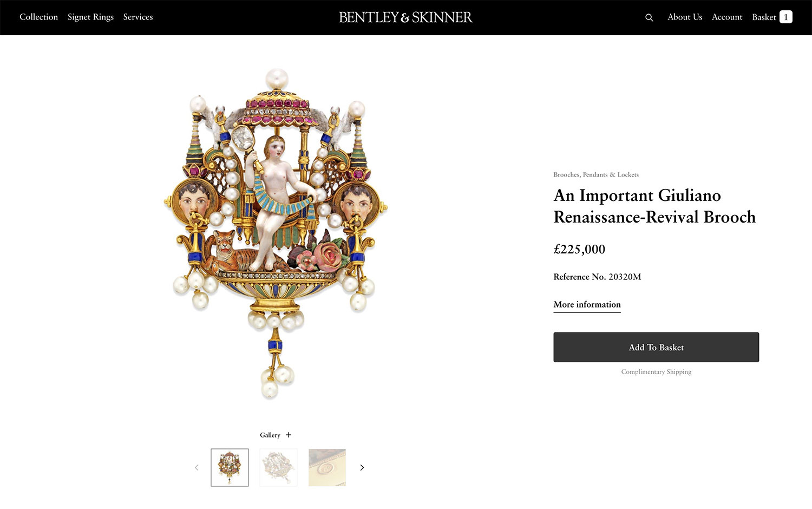
Task: Open the Account page
Action: coord(727,17)
